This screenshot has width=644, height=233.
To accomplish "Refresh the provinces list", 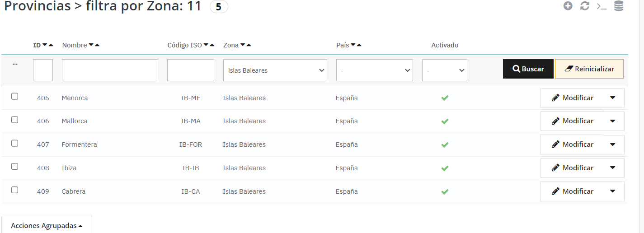I will coord(585,6).
